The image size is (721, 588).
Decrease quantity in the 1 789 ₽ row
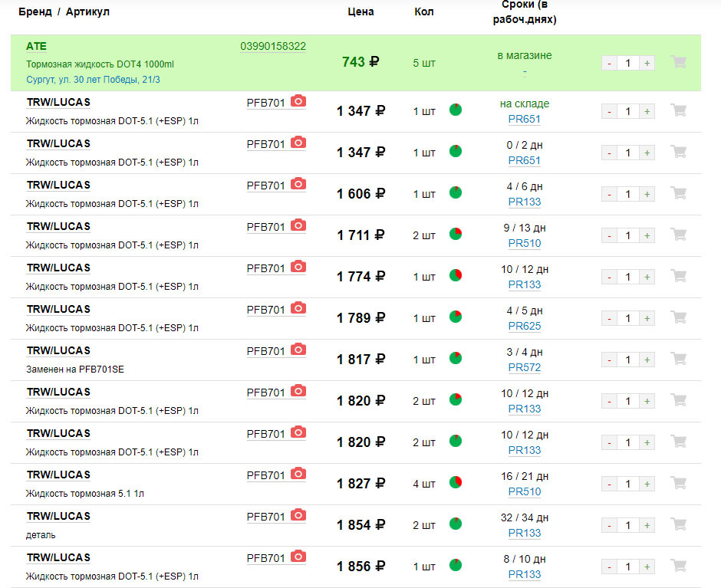click(609, 318)
